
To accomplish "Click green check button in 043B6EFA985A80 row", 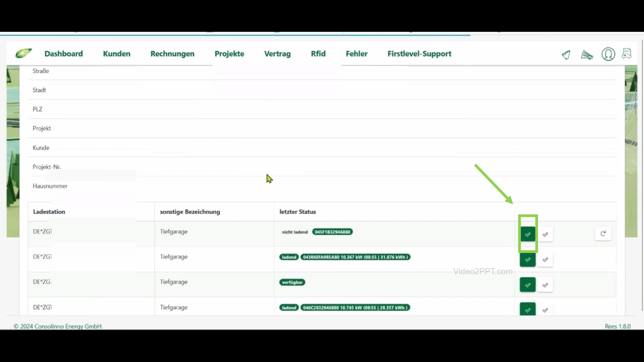I will click(528, 260).
